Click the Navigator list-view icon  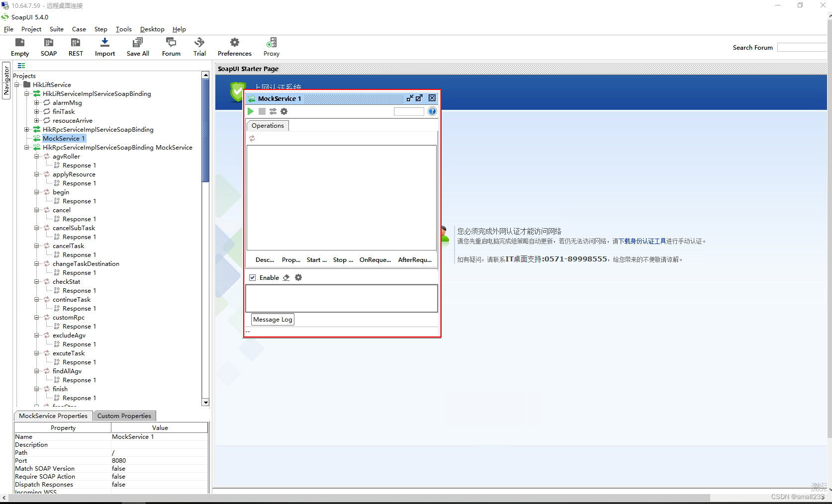(x=21, y=66)
